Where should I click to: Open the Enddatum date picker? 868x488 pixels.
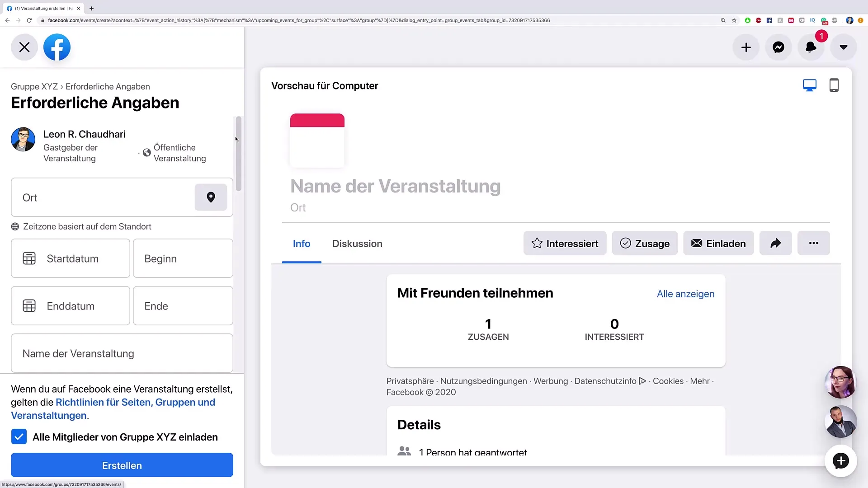[71, 306]
